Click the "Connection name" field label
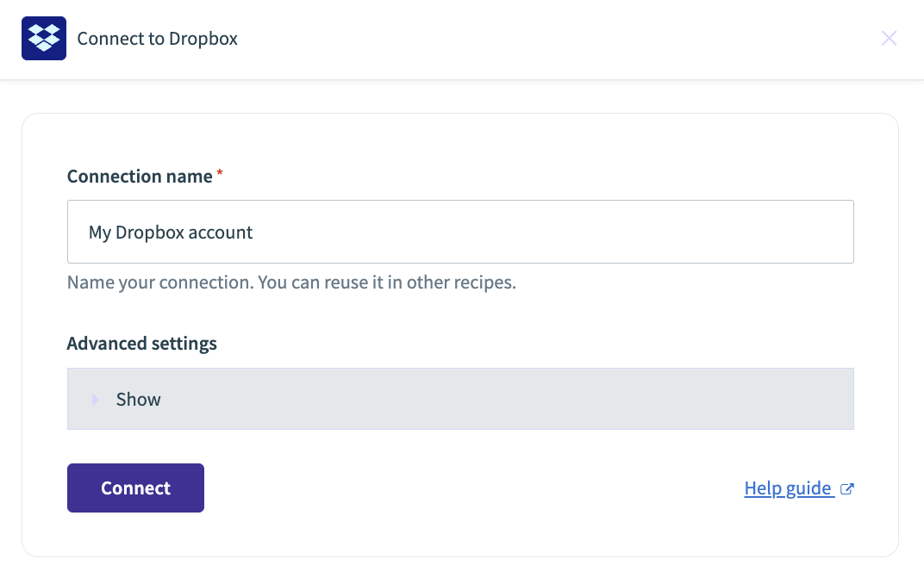Viewport: 924px width, 584px height. tap(140, 177)
